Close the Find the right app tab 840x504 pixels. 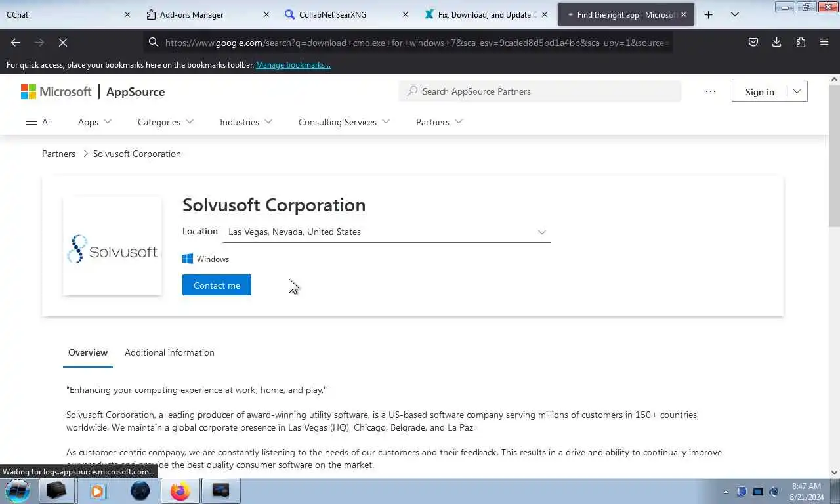click(x=683, y=14)
